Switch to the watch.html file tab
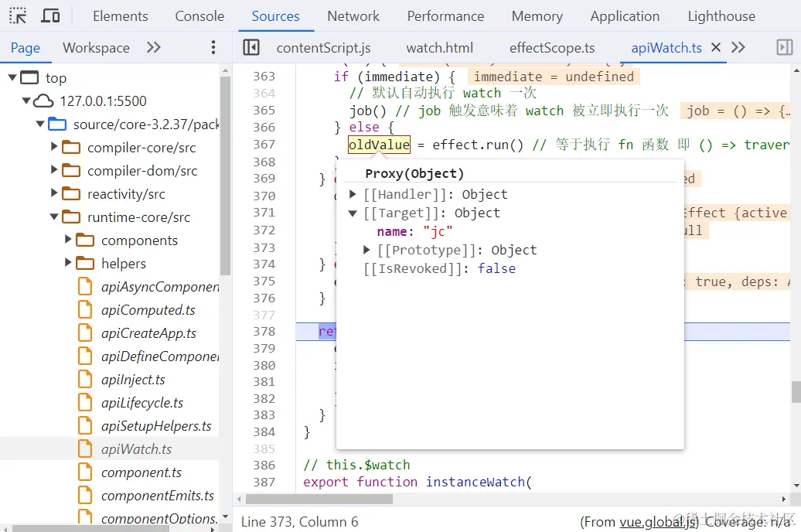The image size is (801, 532). (439, 48)
